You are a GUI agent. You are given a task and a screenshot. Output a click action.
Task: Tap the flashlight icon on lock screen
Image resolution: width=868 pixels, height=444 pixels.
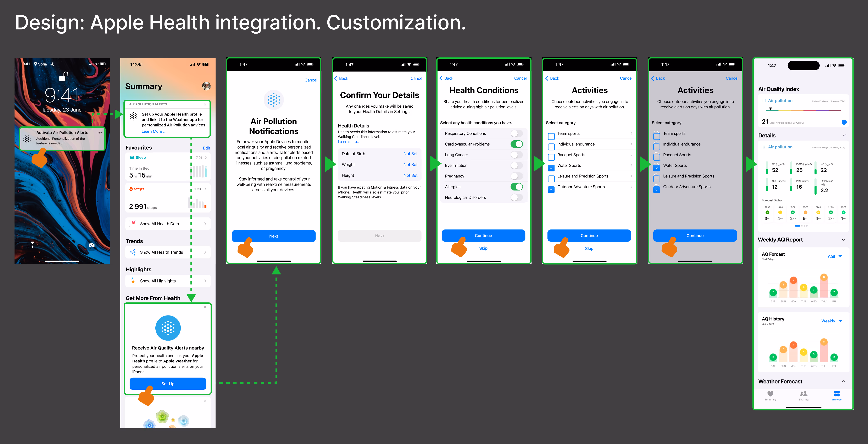tap(32, 245)
